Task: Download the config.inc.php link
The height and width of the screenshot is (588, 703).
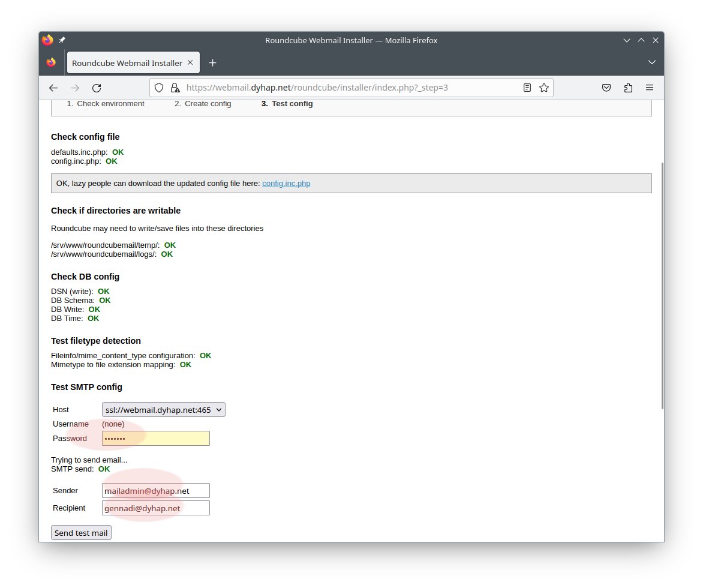Action: [286, 184]
